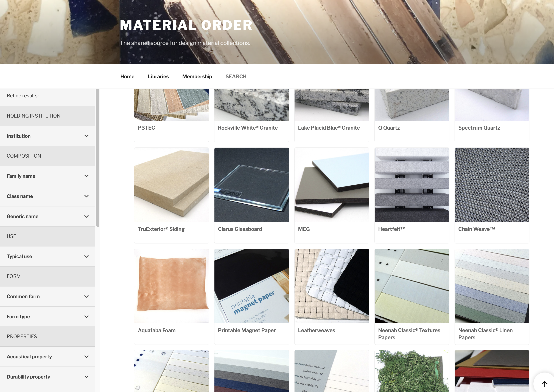
Task: Open the Spectrum Quartz title link
Action: [479, 128]
